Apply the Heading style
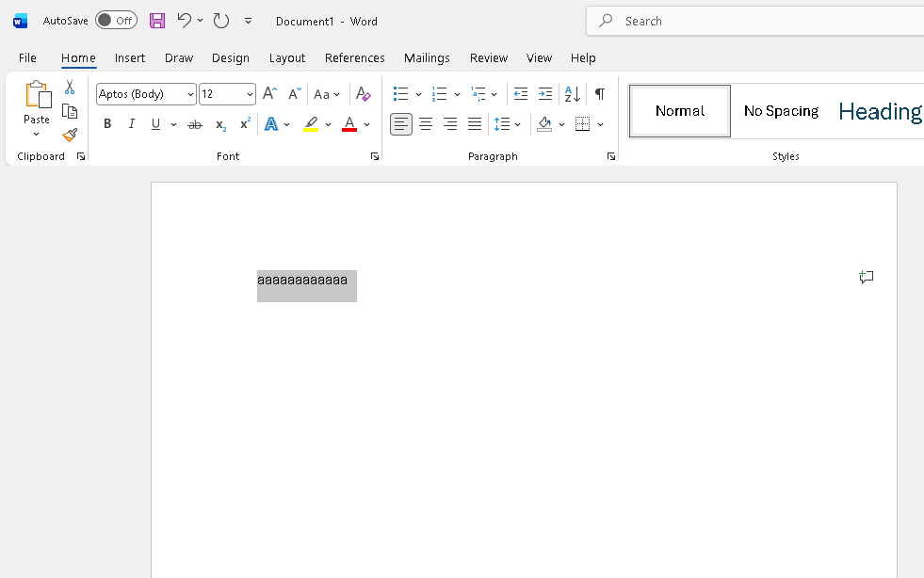The width and height of the screenshot is (924, 578). [879, 111]
